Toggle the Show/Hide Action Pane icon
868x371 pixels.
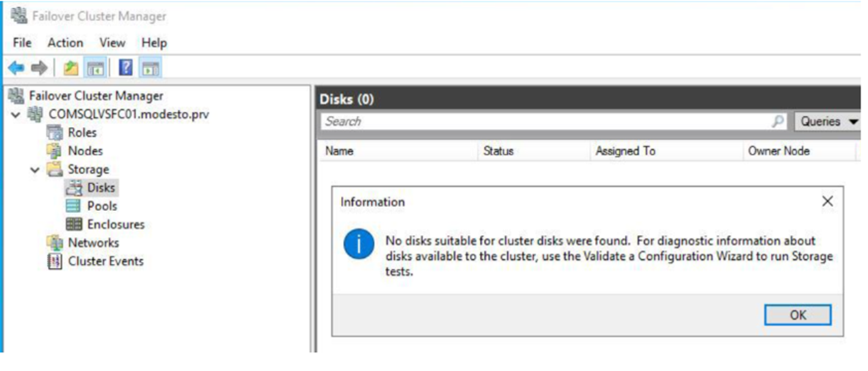point(151,68)
